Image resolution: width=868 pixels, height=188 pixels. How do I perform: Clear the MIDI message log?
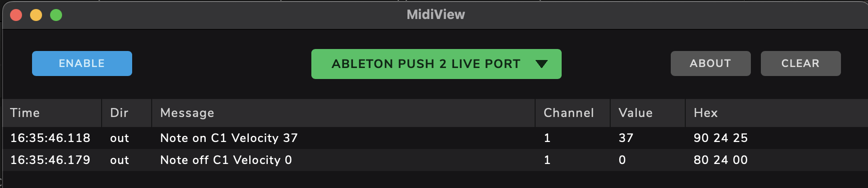coord(801,63)
